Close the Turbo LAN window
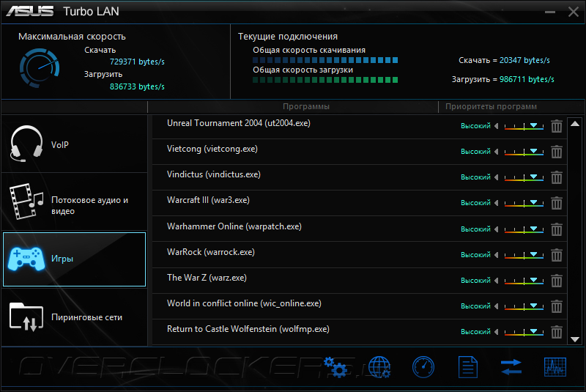The width and height of the screenshot is (586, 392). [x=574, y=12]
